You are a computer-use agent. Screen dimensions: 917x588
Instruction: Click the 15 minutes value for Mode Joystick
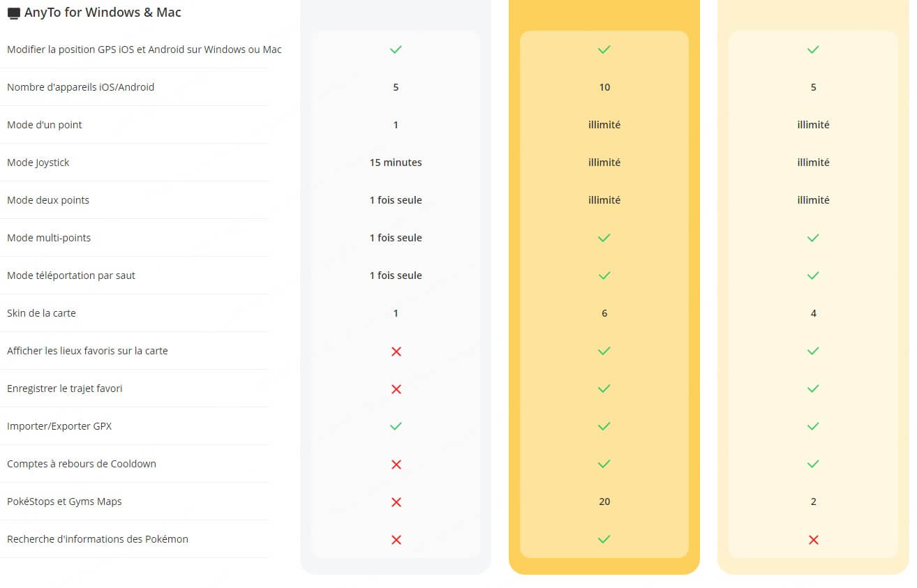tap(396, 163)
